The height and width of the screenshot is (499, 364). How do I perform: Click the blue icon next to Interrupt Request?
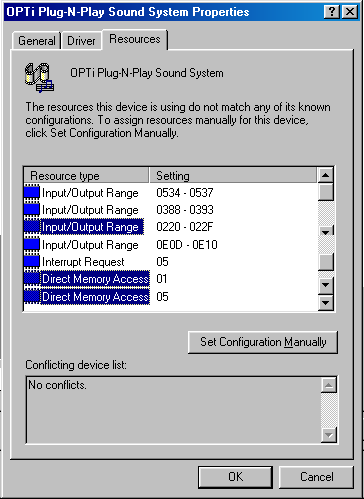pyautogui.click(x=32, y=262)
